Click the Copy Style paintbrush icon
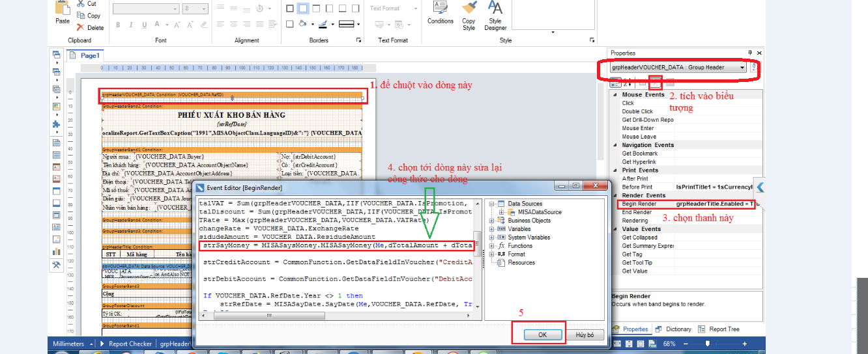Viewport: 868px width, 354px height. click(x=469, y=9)
